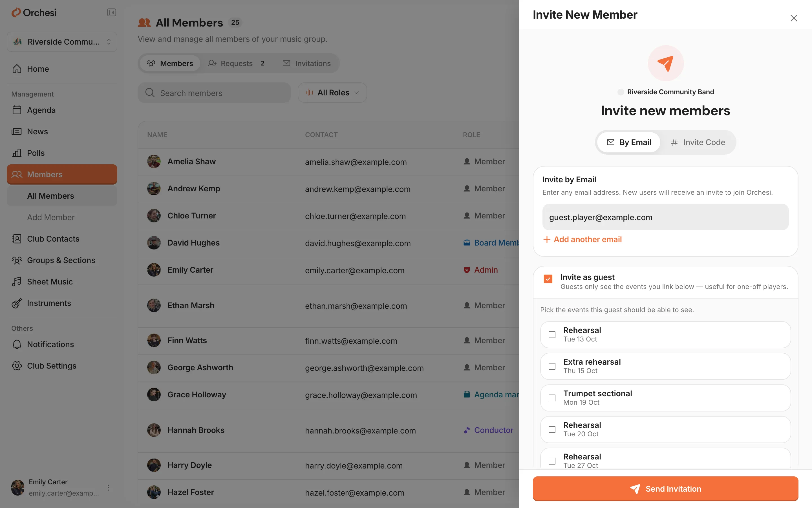Click Send Invitation button
Viewport: 812px width, 508px height.
point(665,489)
